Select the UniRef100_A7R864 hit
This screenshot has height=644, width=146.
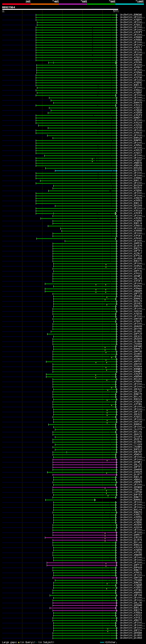click(x=131, y=40)
